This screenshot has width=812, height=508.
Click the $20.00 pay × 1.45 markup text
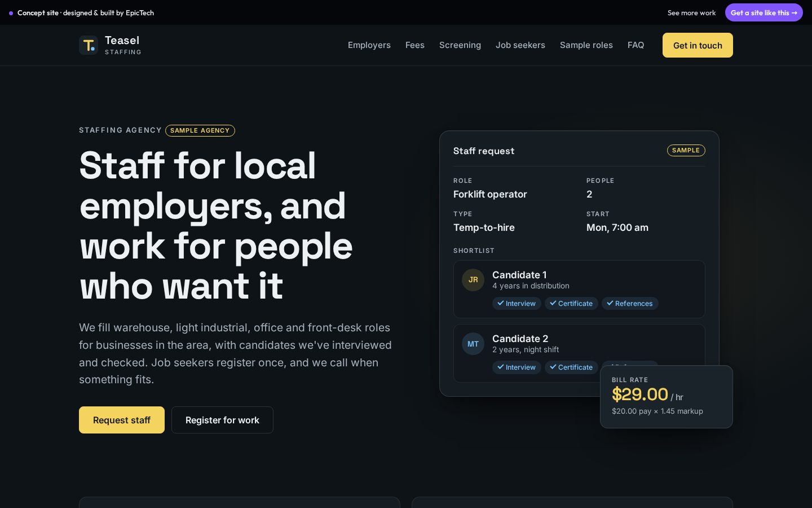coord(657,411)
